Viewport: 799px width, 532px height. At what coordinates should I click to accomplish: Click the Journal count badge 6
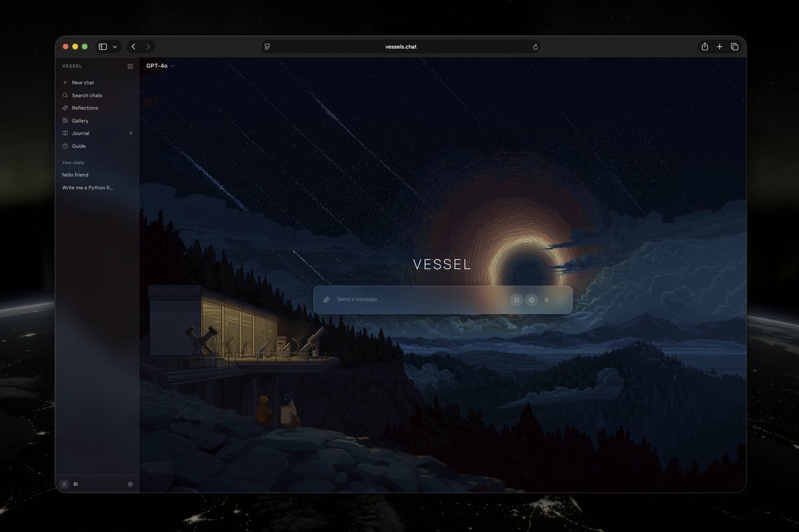131,133
